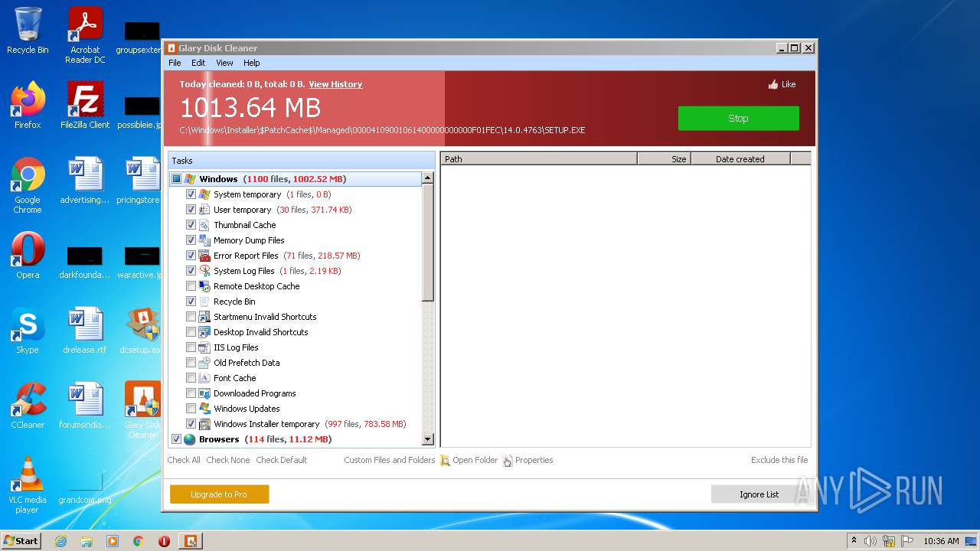
Task: Click the Check Default link
Action: point(282,460)
